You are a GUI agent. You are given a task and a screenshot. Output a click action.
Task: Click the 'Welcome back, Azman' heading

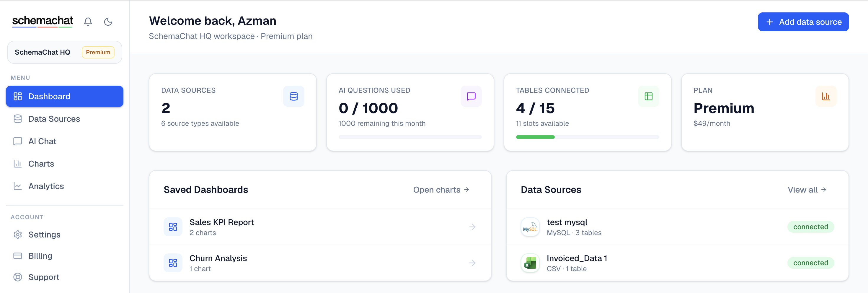(213, 21)
